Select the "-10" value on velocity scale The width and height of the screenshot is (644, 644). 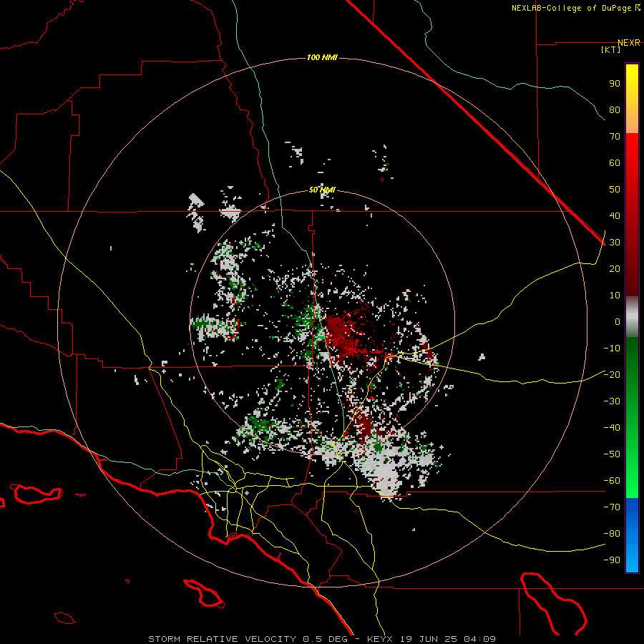tap(612, 348)
